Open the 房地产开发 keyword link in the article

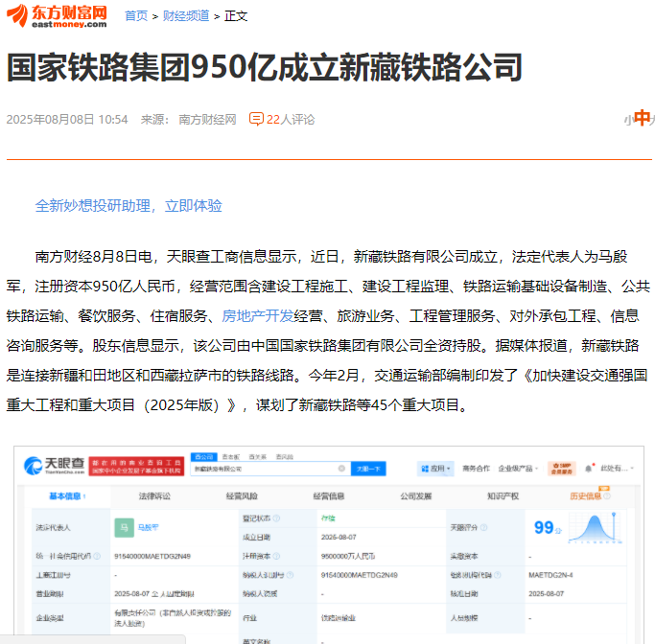pos(257,316)
